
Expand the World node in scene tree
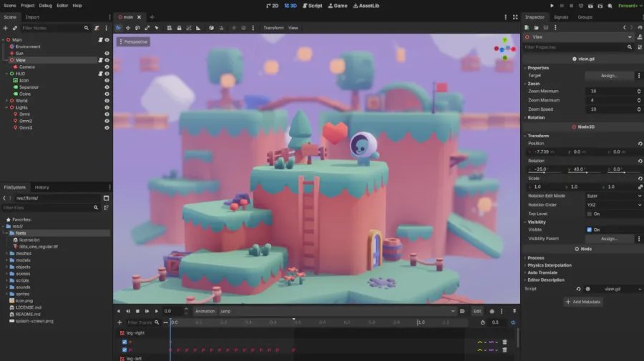click(x=4, y=101)
